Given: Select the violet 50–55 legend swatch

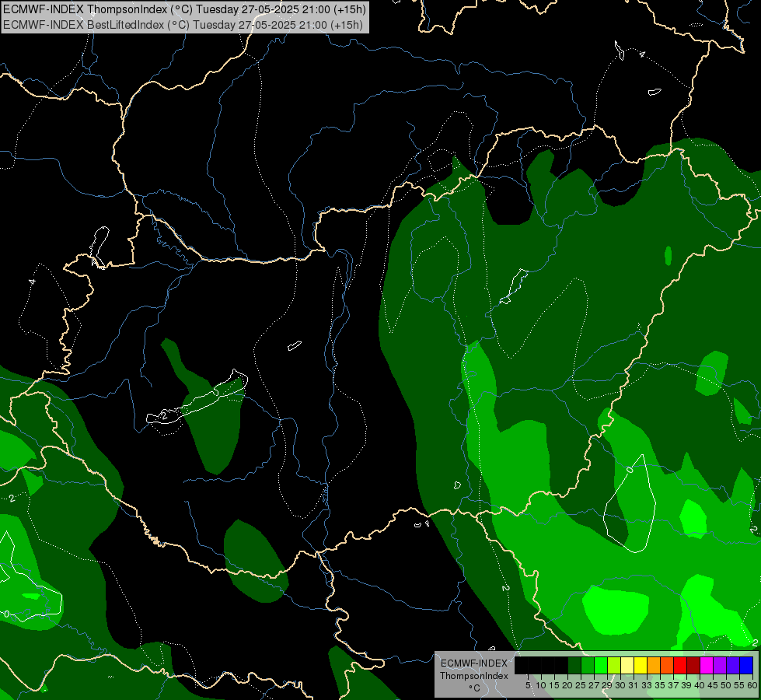Looking at the screenshot, I should click(x=733, y=666).
